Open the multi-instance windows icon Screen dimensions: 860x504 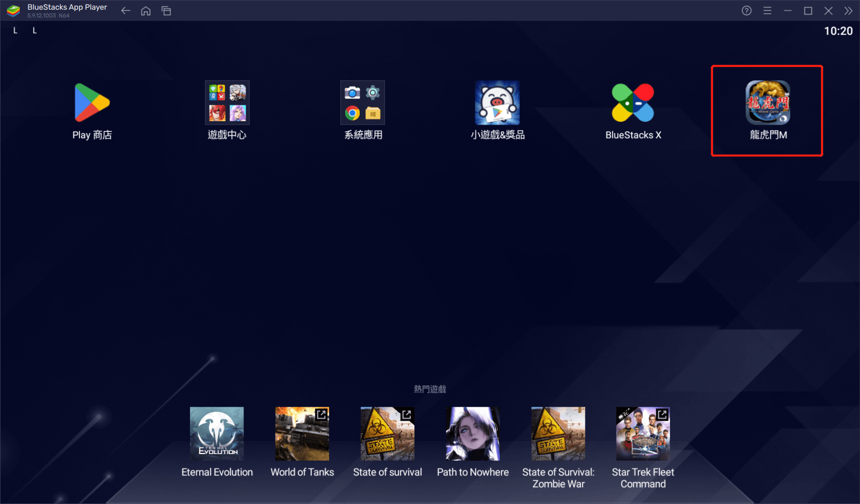coord(166,11)
